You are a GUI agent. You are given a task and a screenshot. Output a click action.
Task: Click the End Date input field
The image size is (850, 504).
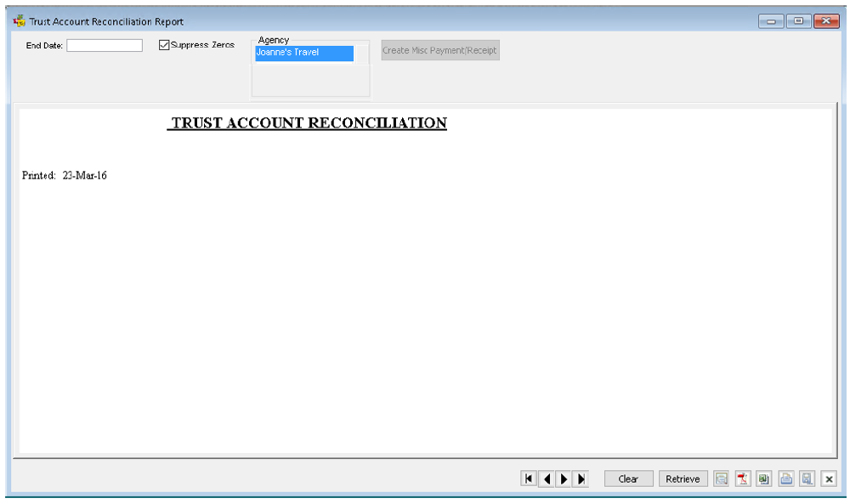coord(105,46)
